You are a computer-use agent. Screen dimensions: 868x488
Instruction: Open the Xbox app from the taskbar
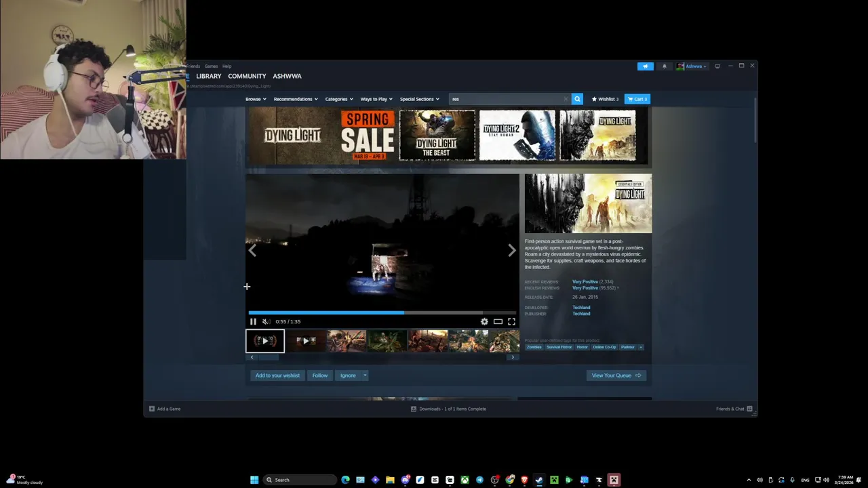coord(465,480)
